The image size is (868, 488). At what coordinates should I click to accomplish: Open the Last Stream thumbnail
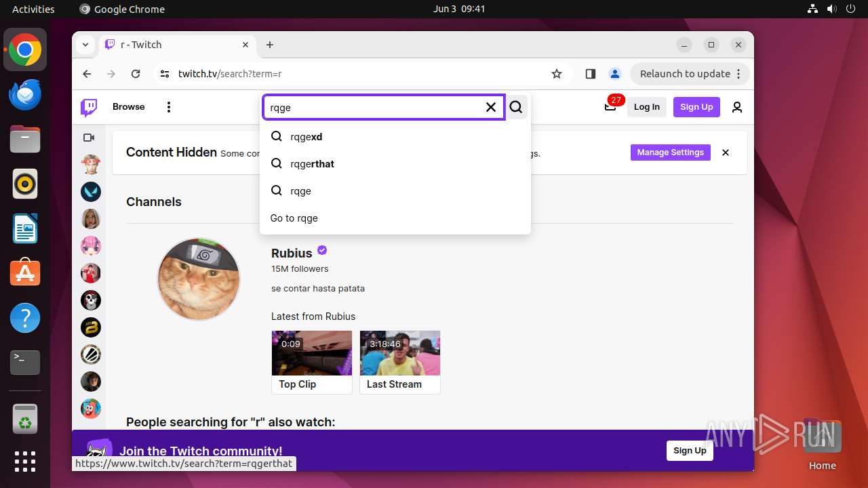coord(400,353)
